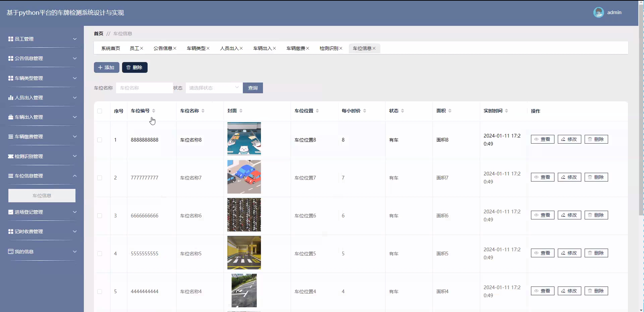Sort by 每小时价 column arrows
Screen dimensions: 644x312
click(x=365, y=111)
